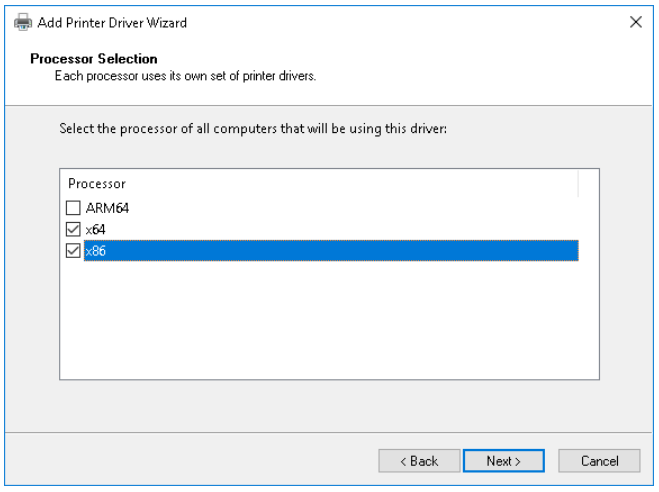Click the highlighted x86 row

coord(330,251)
